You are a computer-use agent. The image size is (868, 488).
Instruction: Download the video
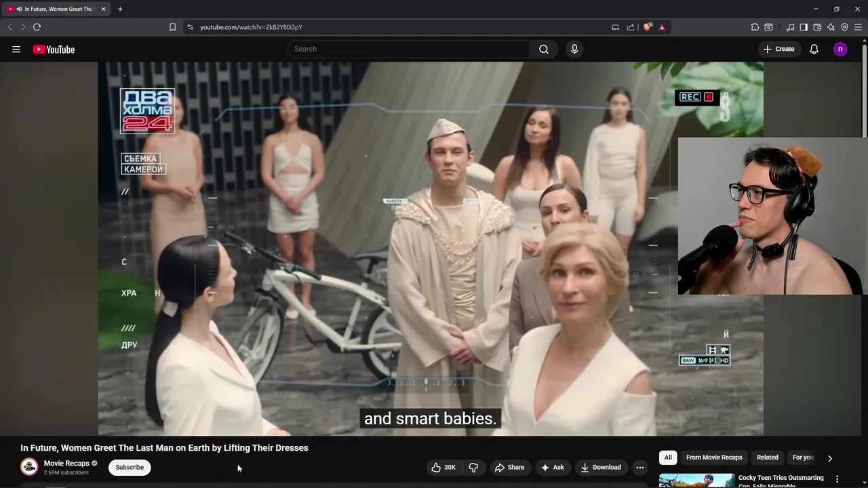pyautogui.click(x=601, y=468)
